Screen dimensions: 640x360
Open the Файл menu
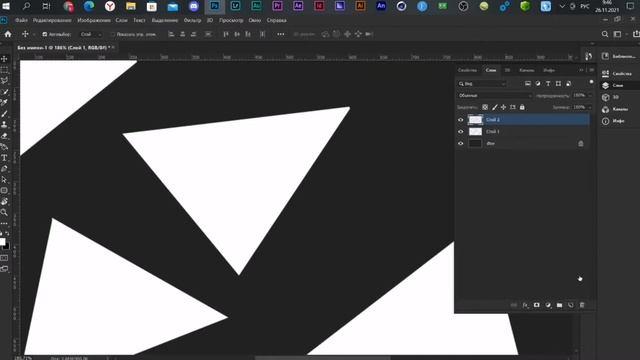[22, 20]
